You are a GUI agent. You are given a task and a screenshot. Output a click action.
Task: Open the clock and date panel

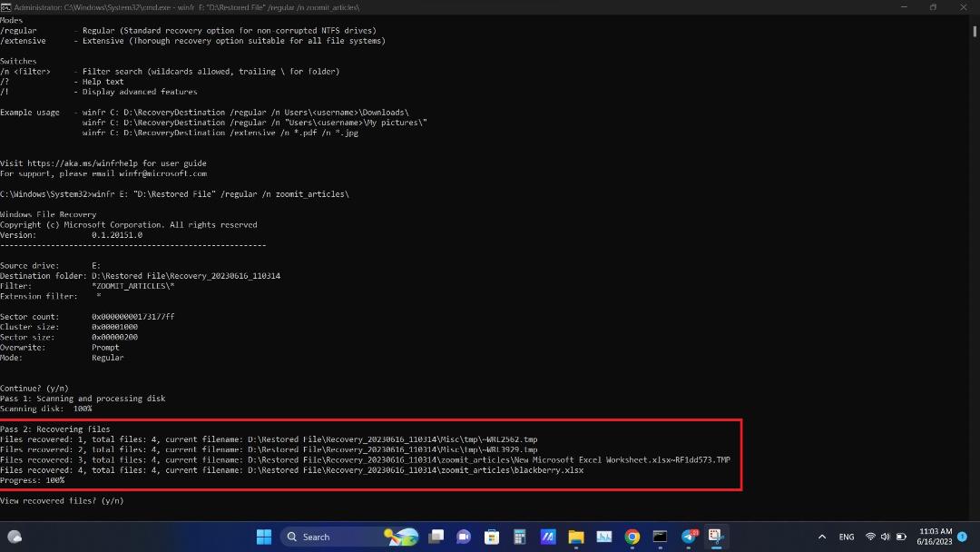pos(935,537)
